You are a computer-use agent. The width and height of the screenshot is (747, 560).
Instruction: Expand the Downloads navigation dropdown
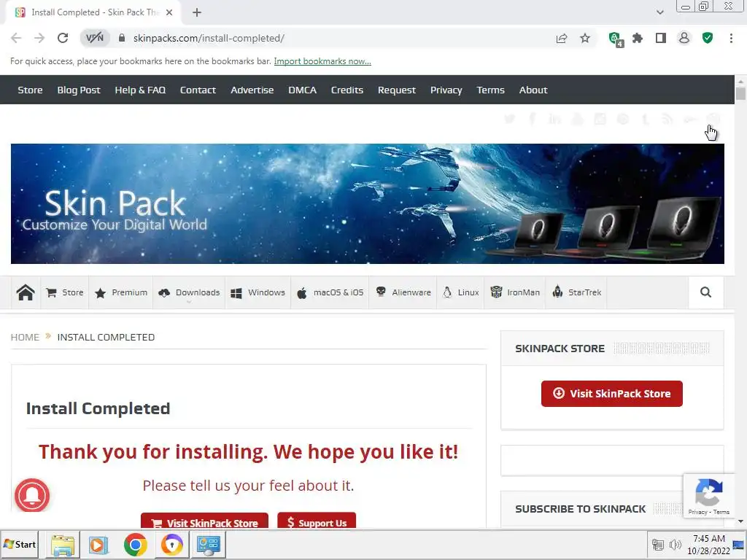click(x=189, y=292)
